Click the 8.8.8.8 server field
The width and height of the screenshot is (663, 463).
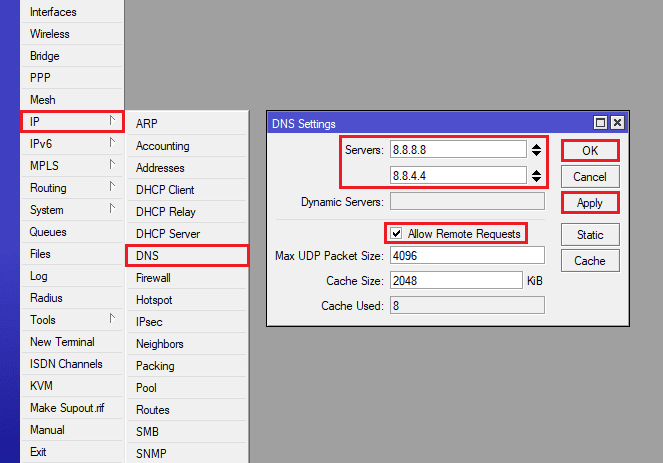[x=458, y=150]
